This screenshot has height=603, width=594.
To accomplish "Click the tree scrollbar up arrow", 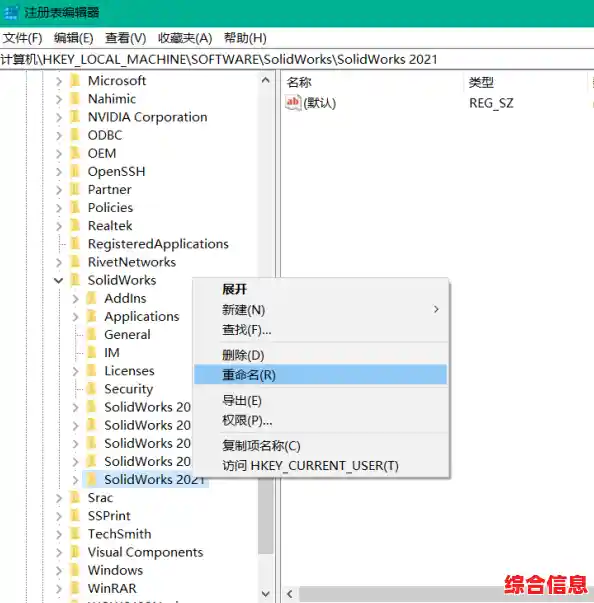I will (265, 80).
